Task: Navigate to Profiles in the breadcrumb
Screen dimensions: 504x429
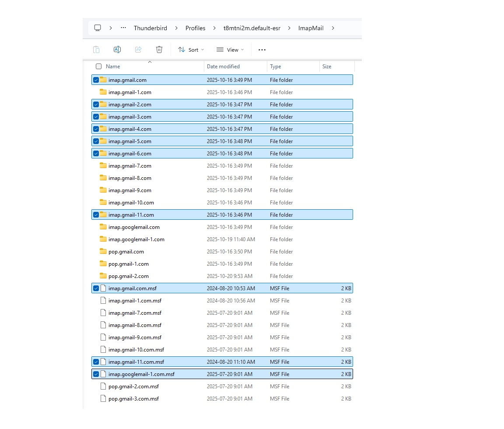Action: click(x=195, y=28)
